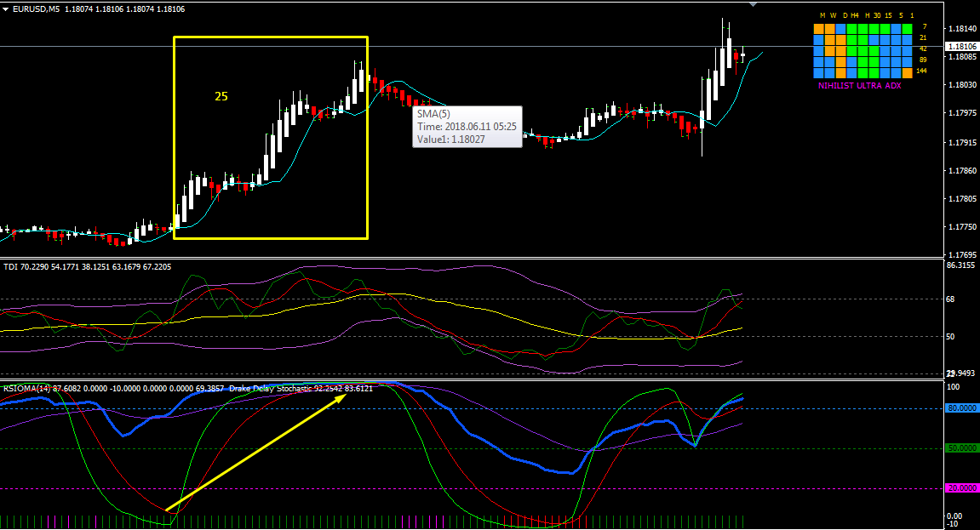Click ADX grid row label 21
The image size is (980, 530).
point(923,38)
